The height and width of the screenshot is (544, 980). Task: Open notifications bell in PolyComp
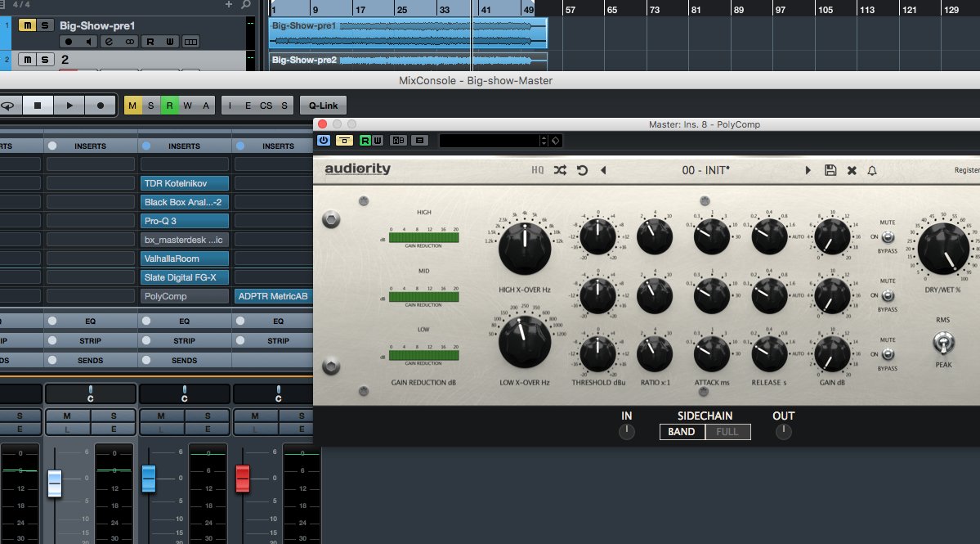pos(872,170)
